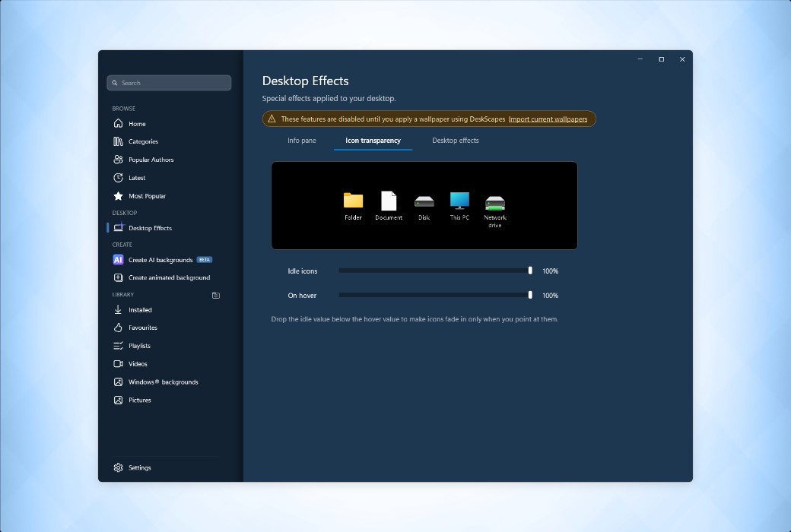Screen dimensions: 791x532
Task: Click the Folder icon in preview
Action: tap(353, 200)
